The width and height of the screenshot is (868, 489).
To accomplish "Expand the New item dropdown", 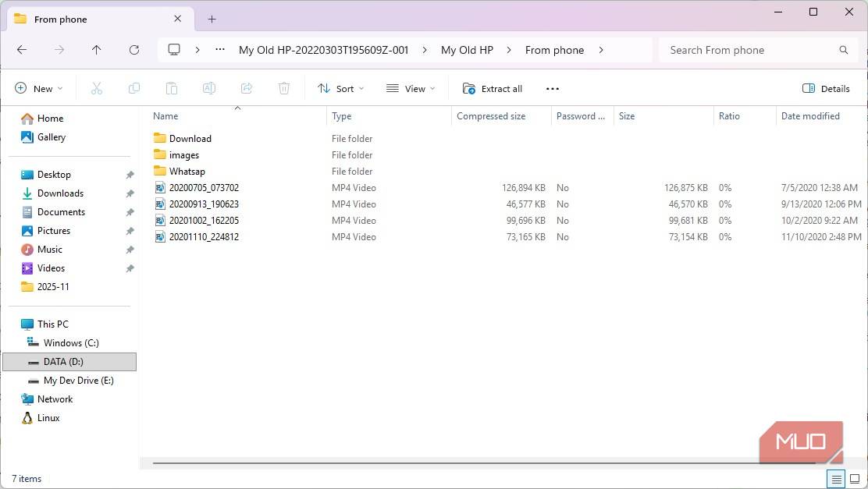I will [x=38, y=89].
